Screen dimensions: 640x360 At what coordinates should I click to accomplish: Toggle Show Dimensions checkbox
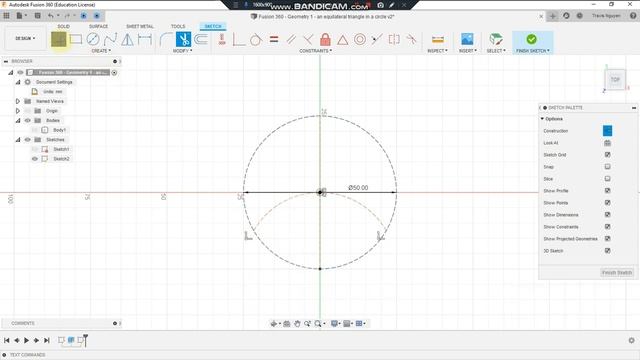tap(607, 214)
